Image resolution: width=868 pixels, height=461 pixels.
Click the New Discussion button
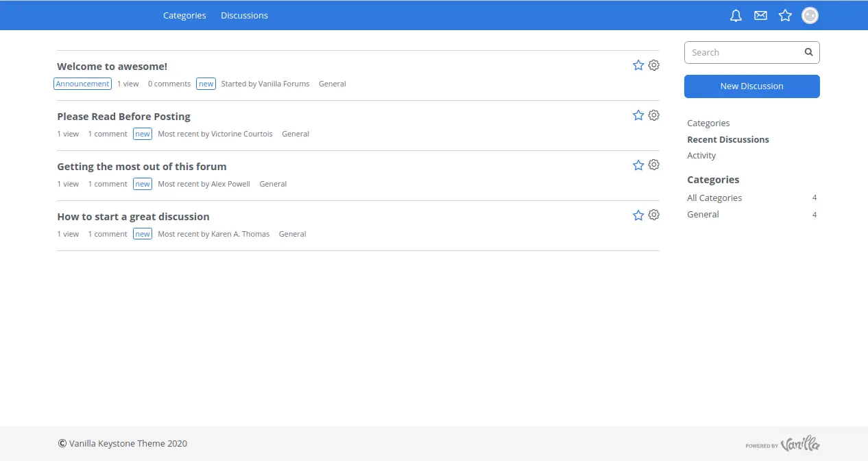(751, 86)
